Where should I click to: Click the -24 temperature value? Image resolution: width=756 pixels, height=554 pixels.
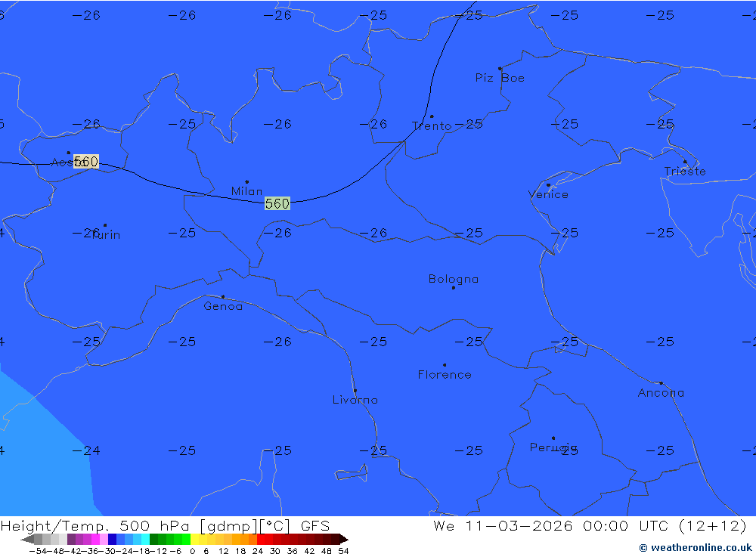86,450
